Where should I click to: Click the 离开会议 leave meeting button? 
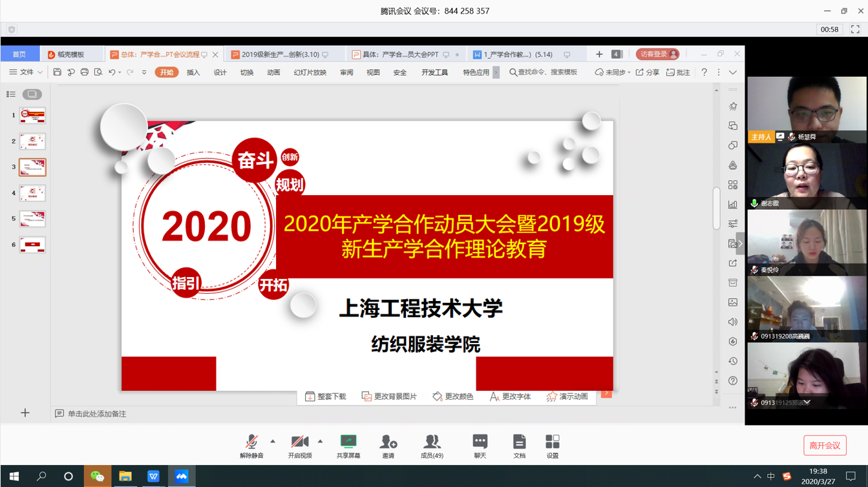pos(825,446)
